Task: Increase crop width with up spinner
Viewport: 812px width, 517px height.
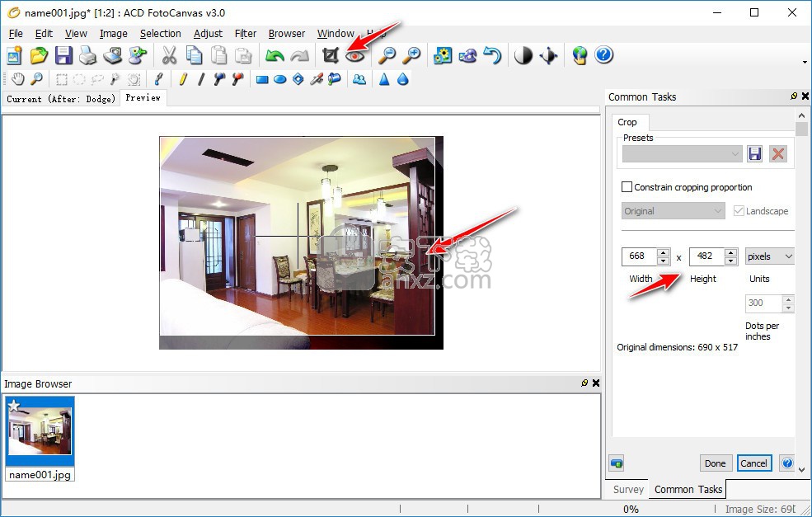Action: (664, 252)
